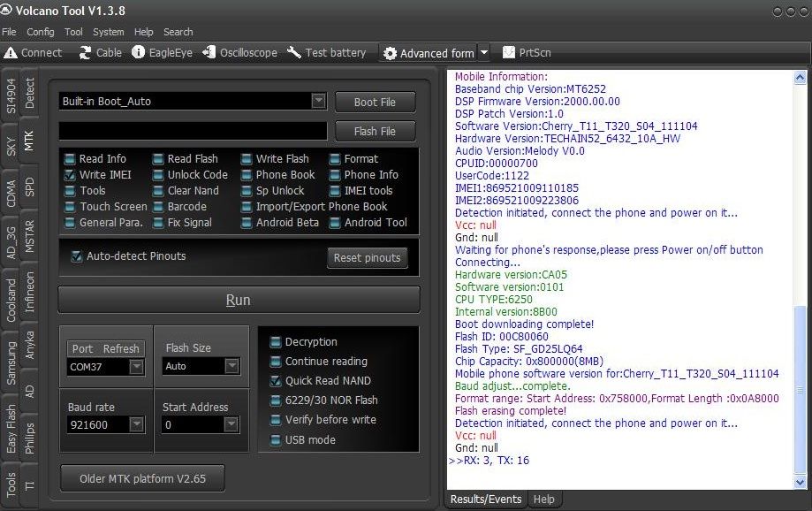
Task: Open the EagleEye tool
Action: coord(139,53)
